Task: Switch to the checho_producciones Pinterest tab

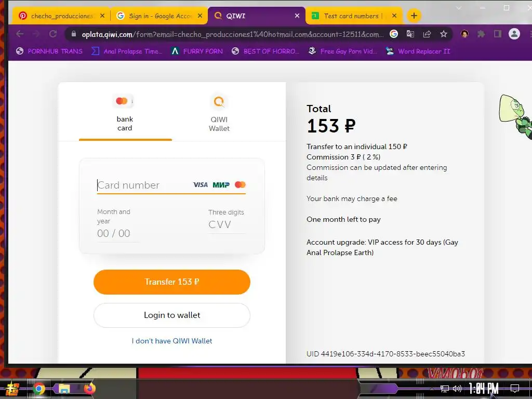Action: pyautogui.click(x=61, y=16)
